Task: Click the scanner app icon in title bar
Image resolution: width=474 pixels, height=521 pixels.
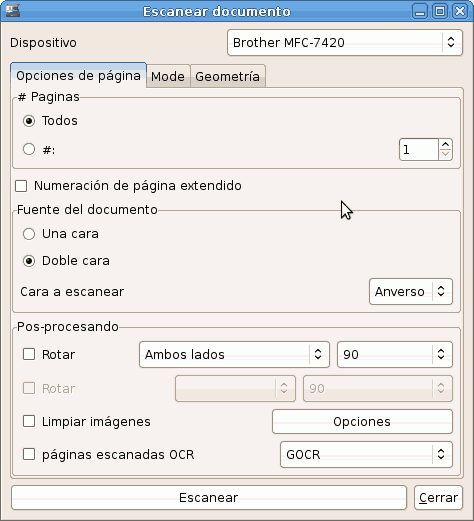Action: click(13, 11)
